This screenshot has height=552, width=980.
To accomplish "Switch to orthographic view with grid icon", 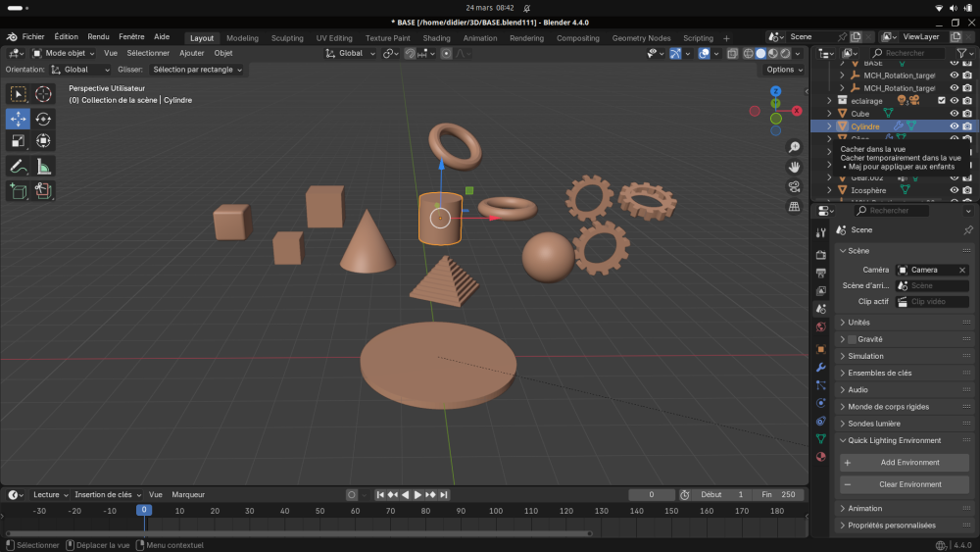I will [794, 207].
